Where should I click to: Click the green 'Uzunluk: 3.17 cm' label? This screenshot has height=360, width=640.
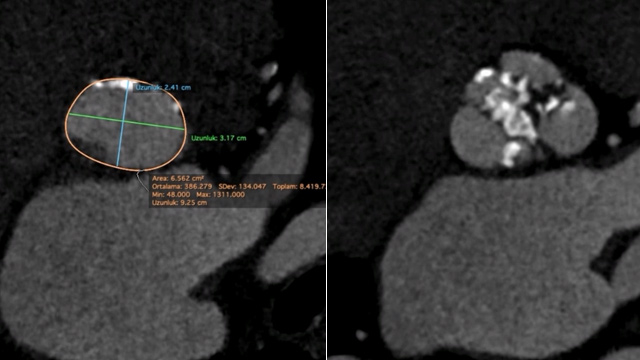[219, 138]
